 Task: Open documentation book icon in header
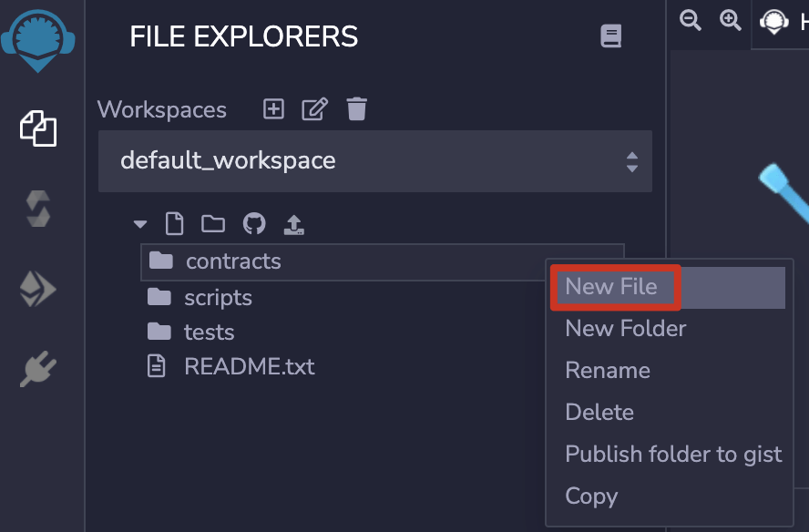point(610,36)
